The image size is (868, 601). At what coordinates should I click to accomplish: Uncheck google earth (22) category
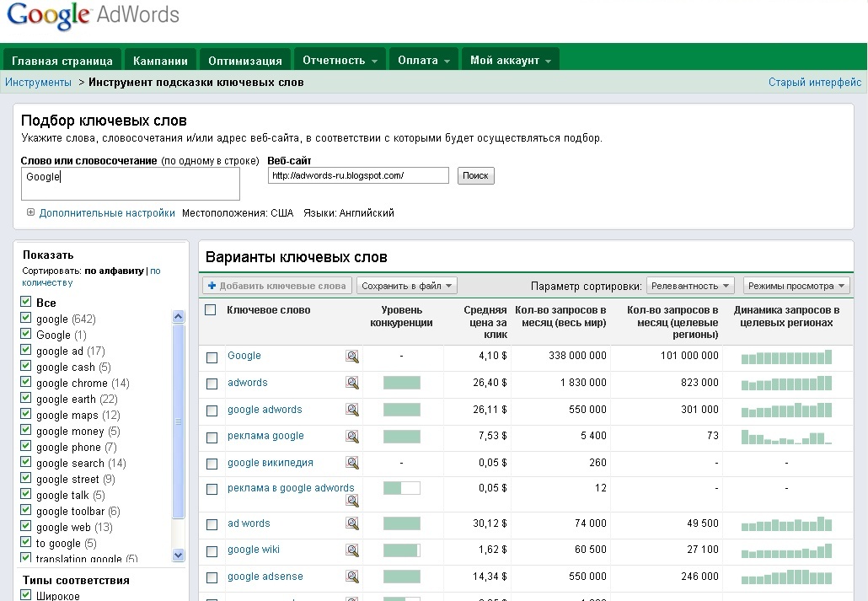[x=25, y=398]
